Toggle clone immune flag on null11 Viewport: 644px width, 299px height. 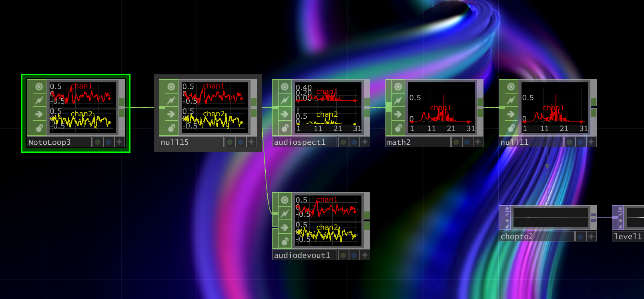point(511,100)
